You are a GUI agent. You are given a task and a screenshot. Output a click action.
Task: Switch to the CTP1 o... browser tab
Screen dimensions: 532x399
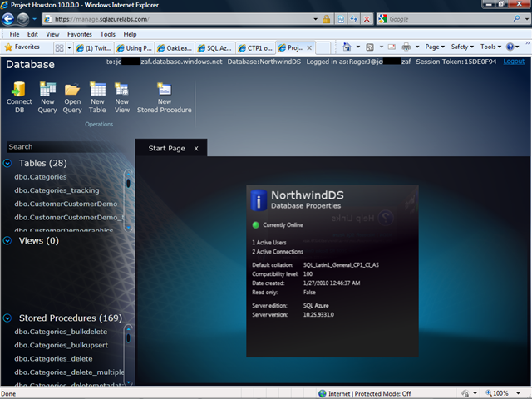coord(255,48)
